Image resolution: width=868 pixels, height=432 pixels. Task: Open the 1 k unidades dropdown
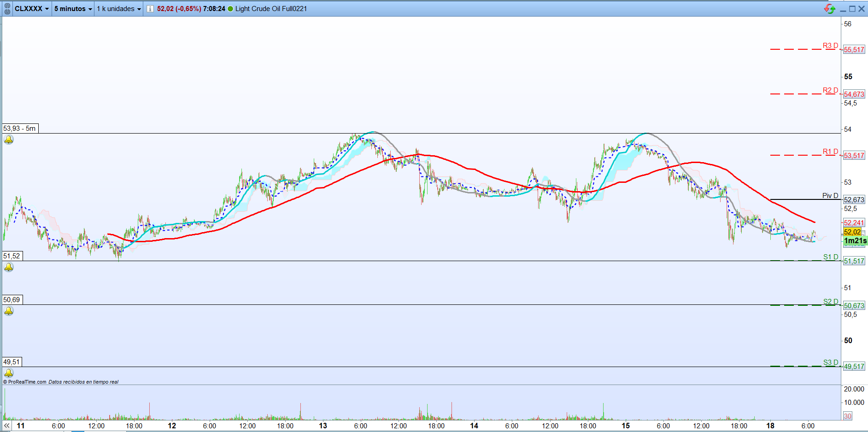[x=119, y=9]
